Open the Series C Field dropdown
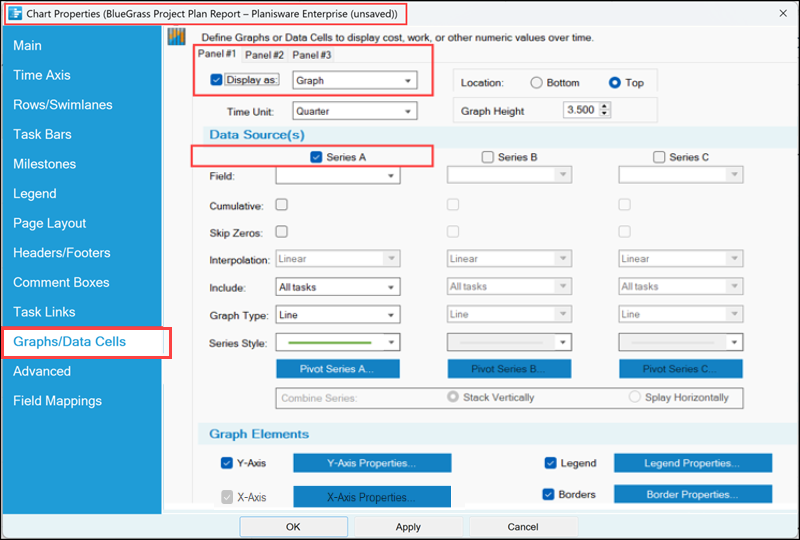Viewport: 800px width, 540px height. pyautogui.click(x=681, y=175)
